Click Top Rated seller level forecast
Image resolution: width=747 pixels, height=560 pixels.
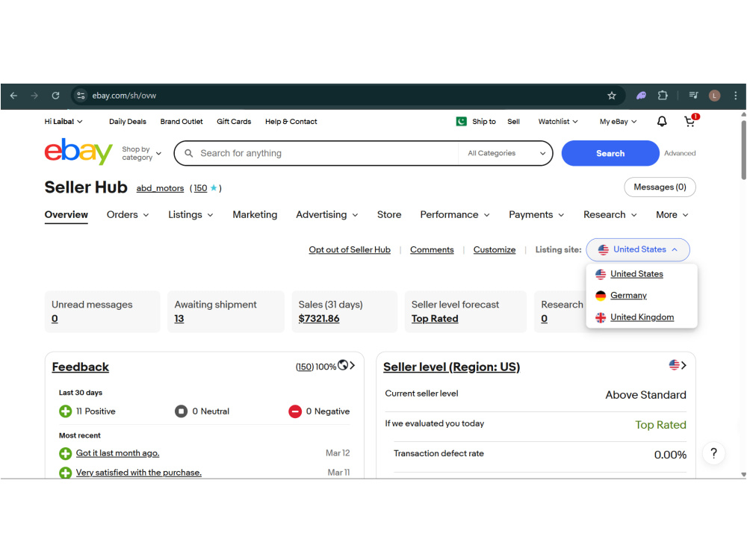[x=435, y=319]
